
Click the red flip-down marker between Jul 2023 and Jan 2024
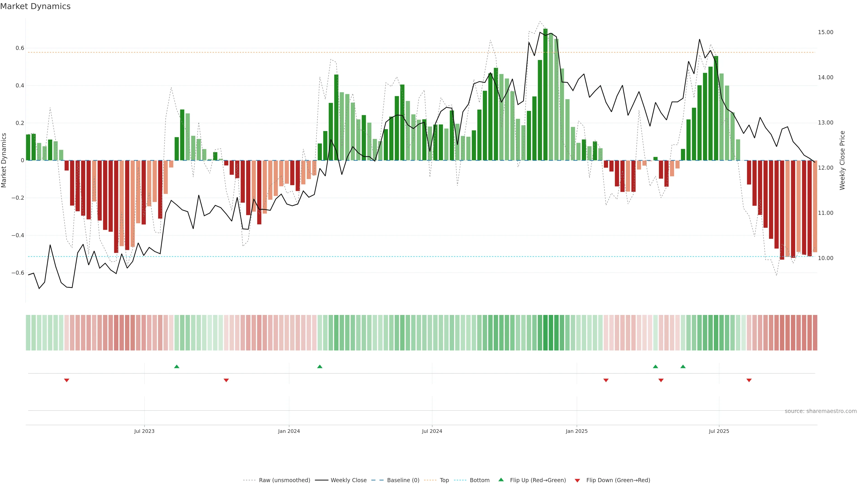226,380
